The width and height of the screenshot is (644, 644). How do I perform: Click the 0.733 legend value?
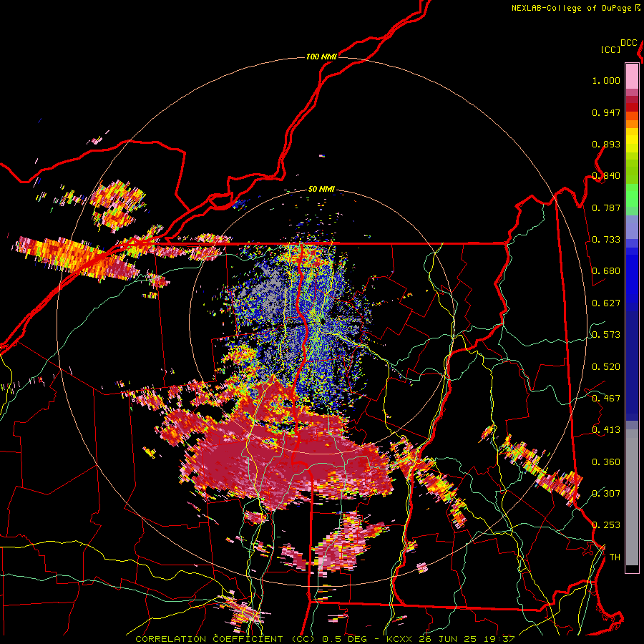(x=606, y=240)
